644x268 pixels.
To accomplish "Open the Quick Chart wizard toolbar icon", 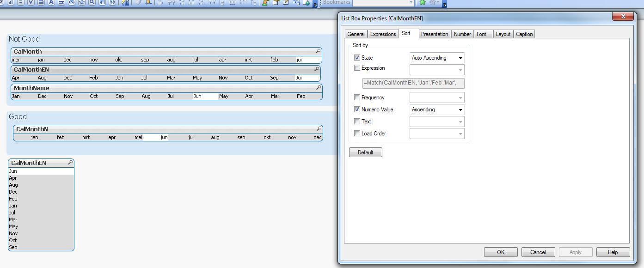I will (x=125, y=2).
